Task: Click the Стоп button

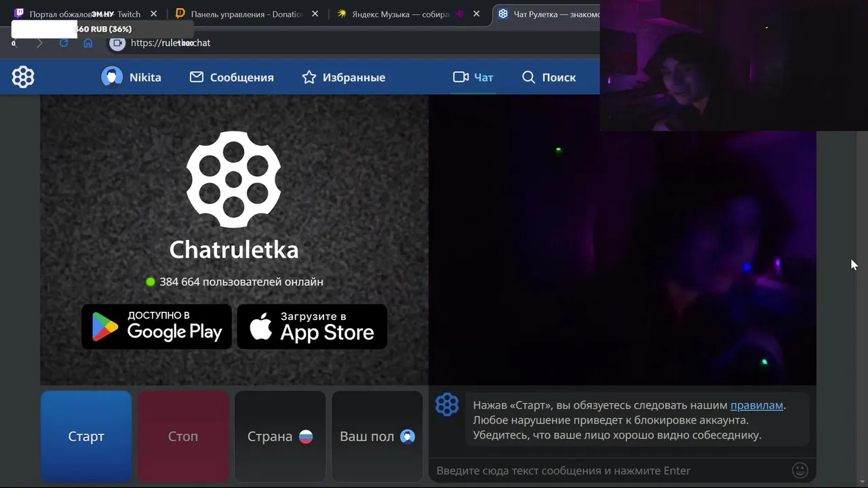Action: pyautogui.click(x=183, y=436)
